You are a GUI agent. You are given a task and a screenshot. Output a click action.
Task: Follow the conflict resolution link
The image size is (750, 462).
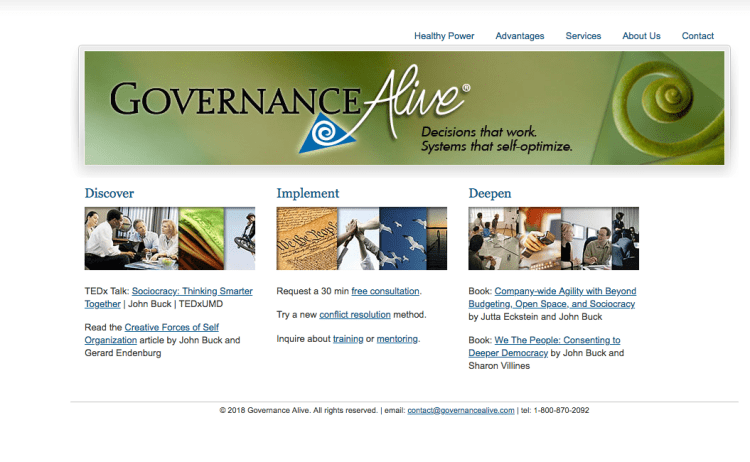tap(357, 315)
